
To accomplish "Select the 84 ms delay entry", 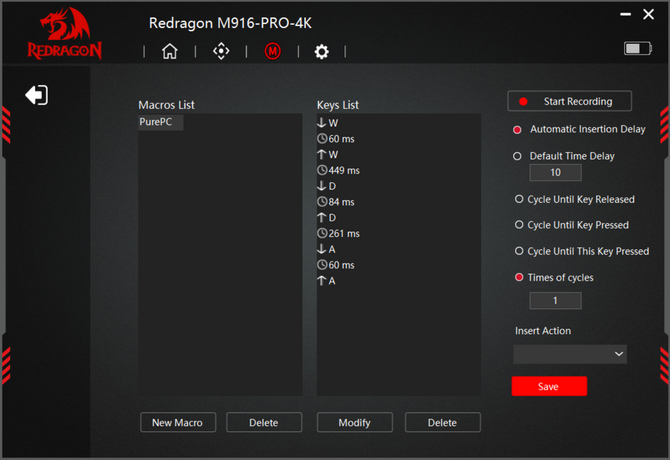I will pyautogui.click(x=336, y=202).
